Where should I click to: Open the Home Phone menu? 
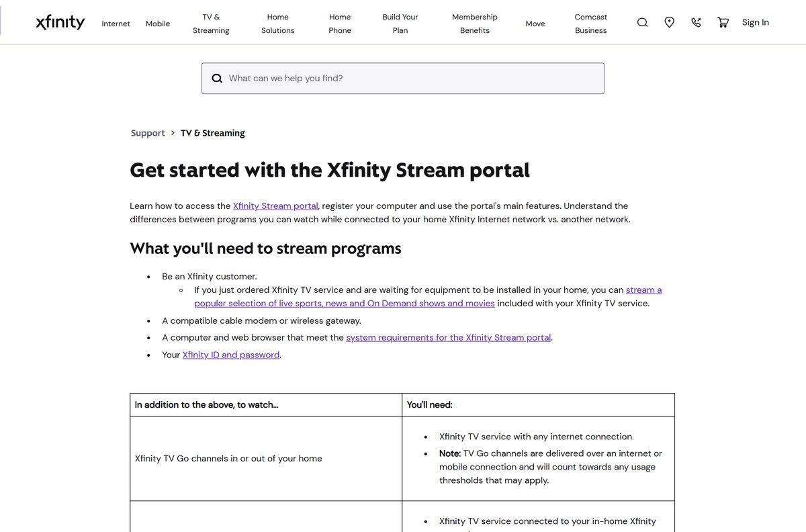pyautogui.click(x=340, y=24)
